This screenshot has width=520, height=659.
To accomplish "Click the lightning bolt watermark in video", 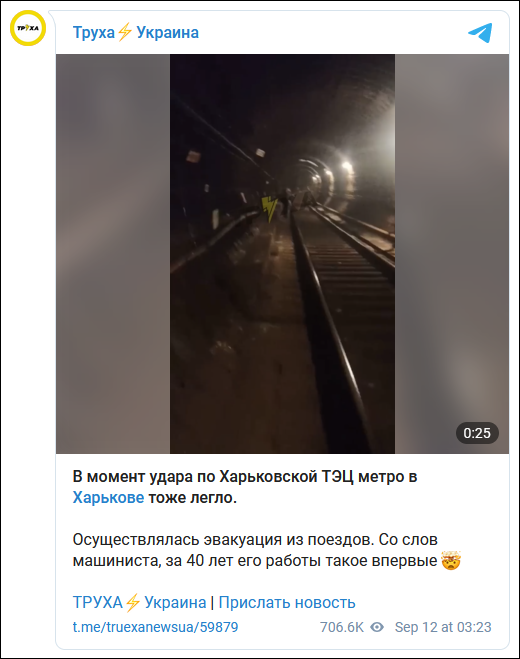I will [x=269, y=208].
